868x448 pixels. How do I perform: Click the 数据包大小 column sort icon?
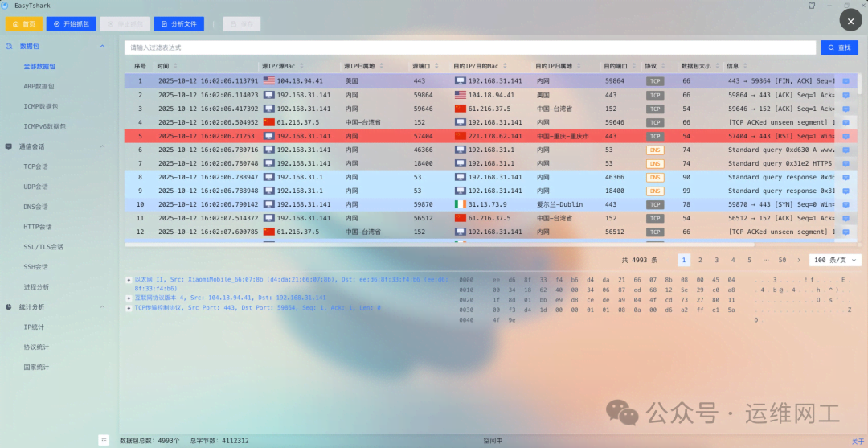pyautogui.click(x=716, y=66)
